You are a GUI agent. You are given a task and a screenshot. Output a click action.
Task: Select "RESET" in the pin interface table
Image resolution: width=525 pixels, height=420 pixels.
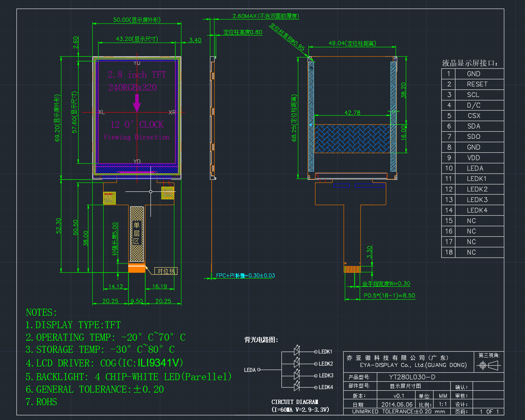(477, 84)
